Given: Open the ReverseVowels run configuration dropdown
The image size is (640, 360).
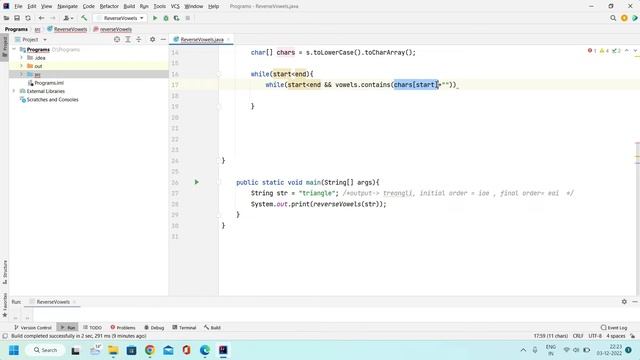Looking at the screenshot, I should coord(120,18).
